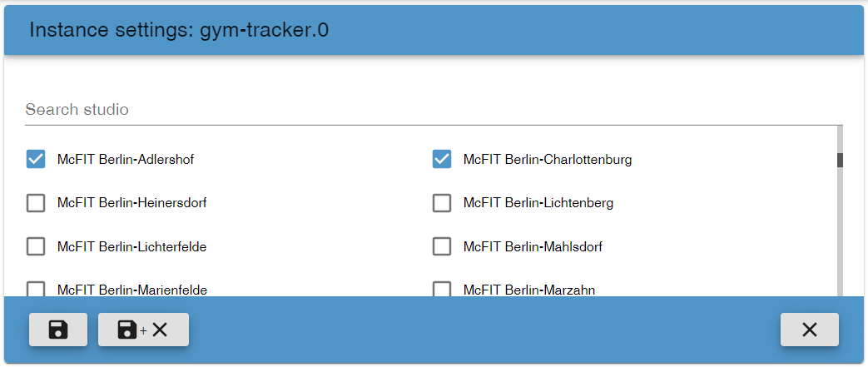Image resolution: width=868 pixels, height=367 pixels.
Task: Uncheck the McFIT Berlin-Adlershof checkbox
Action: click(36, 159)
